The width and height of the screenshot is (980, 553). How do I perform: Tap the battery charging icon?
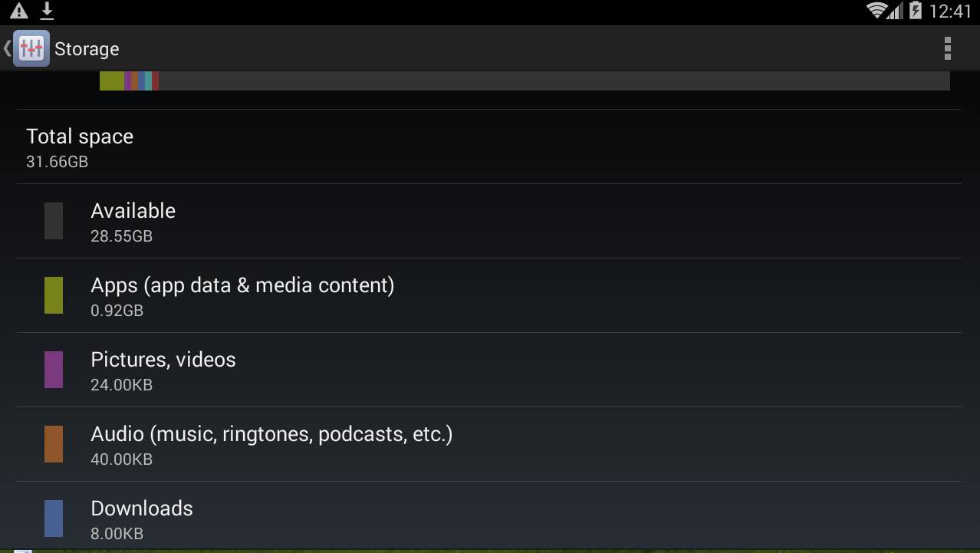coord(916,11)
